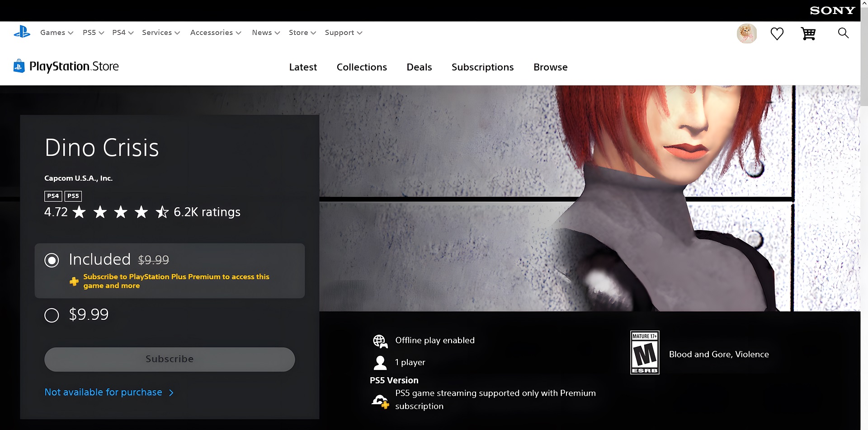868x430 pixels.
Task: Open the shopping cart
Action: pos(808,33)
